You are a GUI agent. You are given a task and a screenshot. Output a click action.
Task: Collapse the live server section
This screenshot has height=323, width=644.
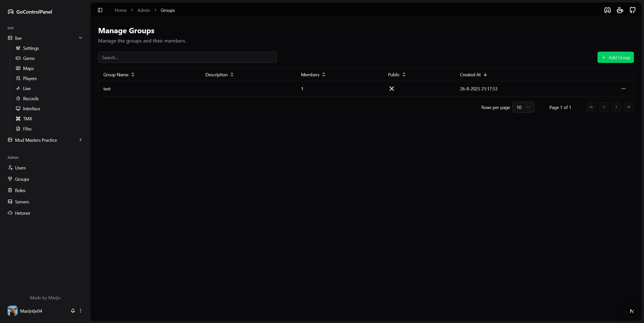80,38
